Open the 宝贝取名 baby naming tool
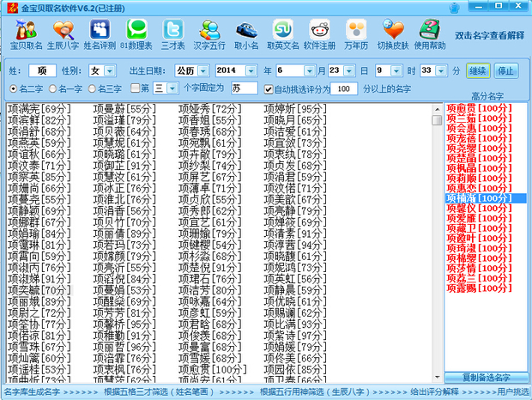The width and height of the screenshot is (532, 400). pyautogui.click(x=26, y=33)
